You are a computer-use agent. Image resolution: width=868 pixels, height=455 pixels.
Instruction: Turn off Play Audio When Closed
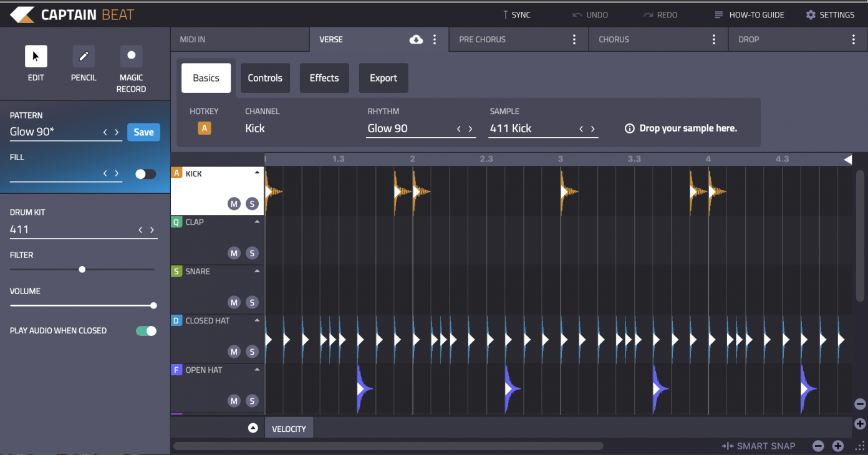click(x=147, y=331)
